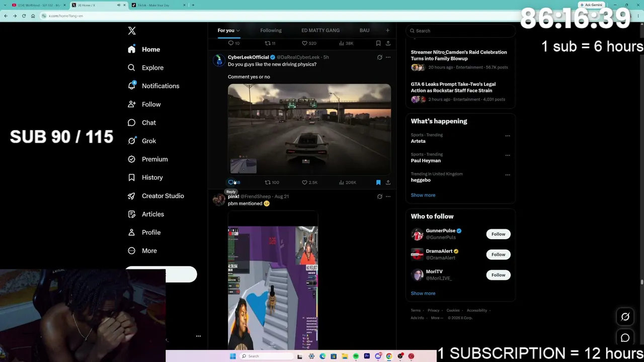
Task: Open the pink! post video thumbnail
Action: click(273, 281)
